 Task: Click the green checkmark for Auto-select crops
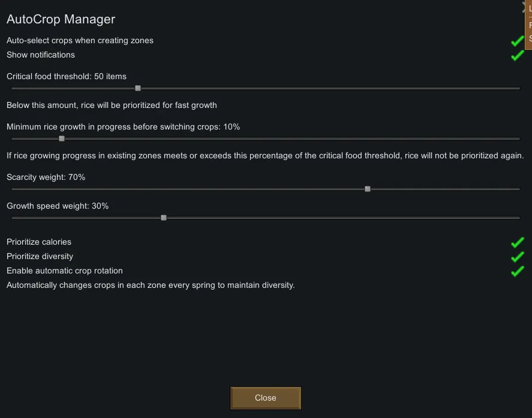tap(517, 41)
